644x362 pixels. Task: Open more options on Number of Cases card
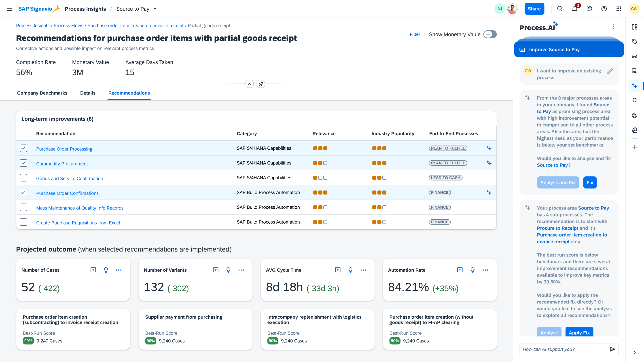coord(119,270)
